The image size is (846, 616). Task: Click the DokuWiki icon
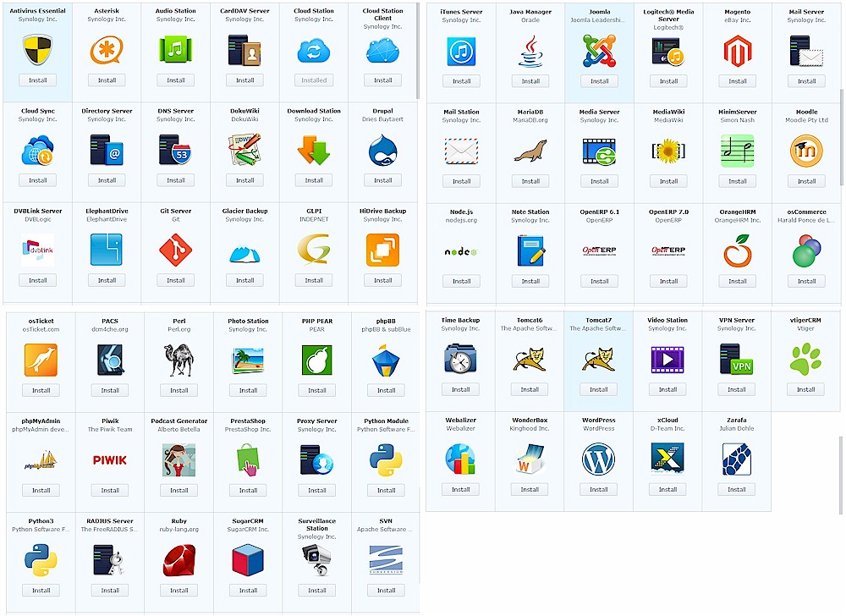pos(245,150)
